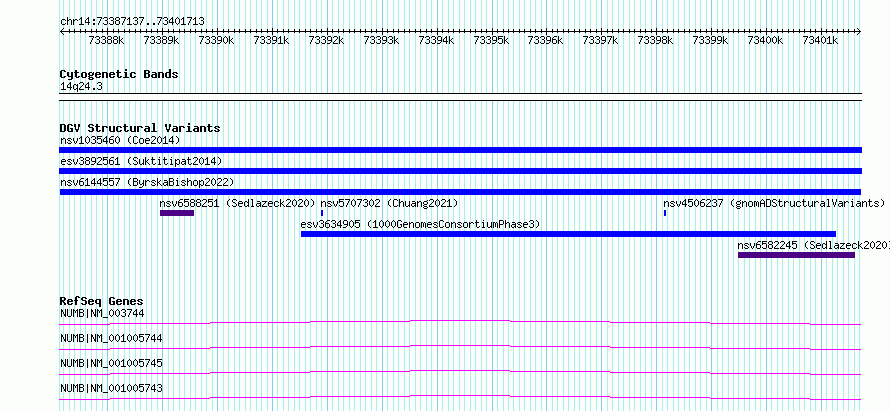Click the left arrowhead of the ruler
Viewport: 890px width, 411px height.
tap(62, 31)
